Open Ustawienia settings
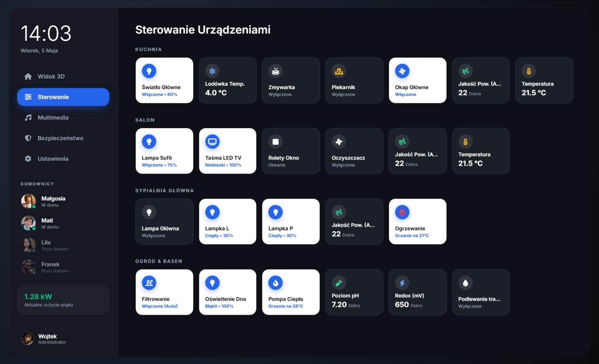This screenshot has width=599, height=364. tap(63, 159)
